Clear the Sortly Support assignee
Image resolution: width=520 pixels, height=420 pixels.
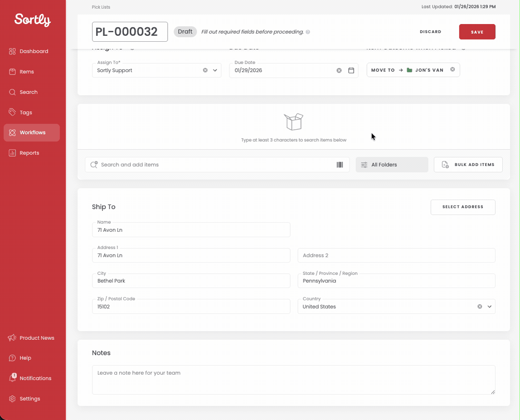click(205, 70)
